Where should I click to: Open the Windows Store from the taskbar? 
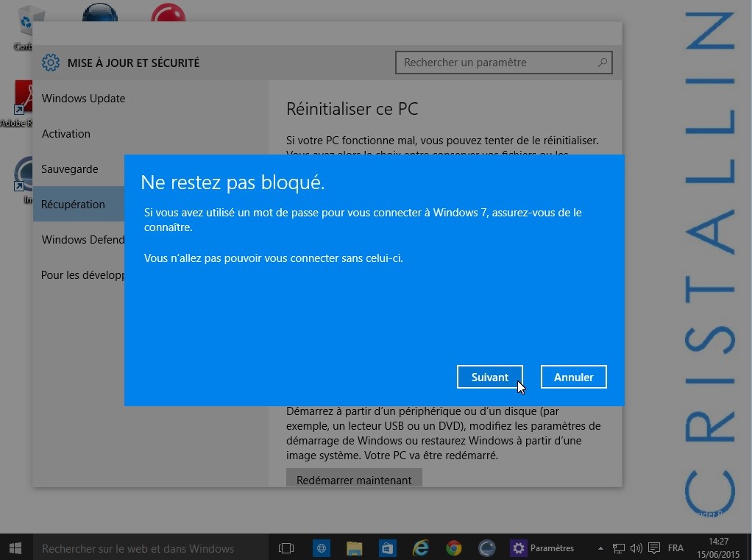[x=387, y=548]
